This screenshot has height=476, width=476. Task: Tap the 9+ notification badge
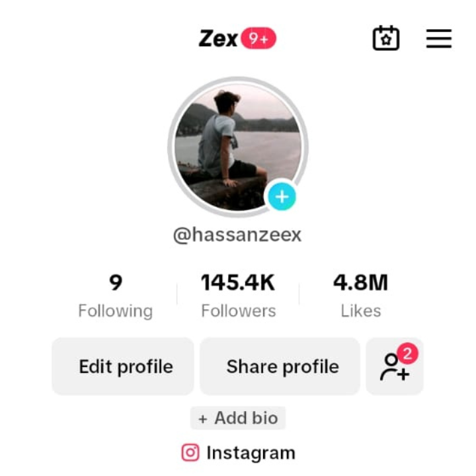258,38
